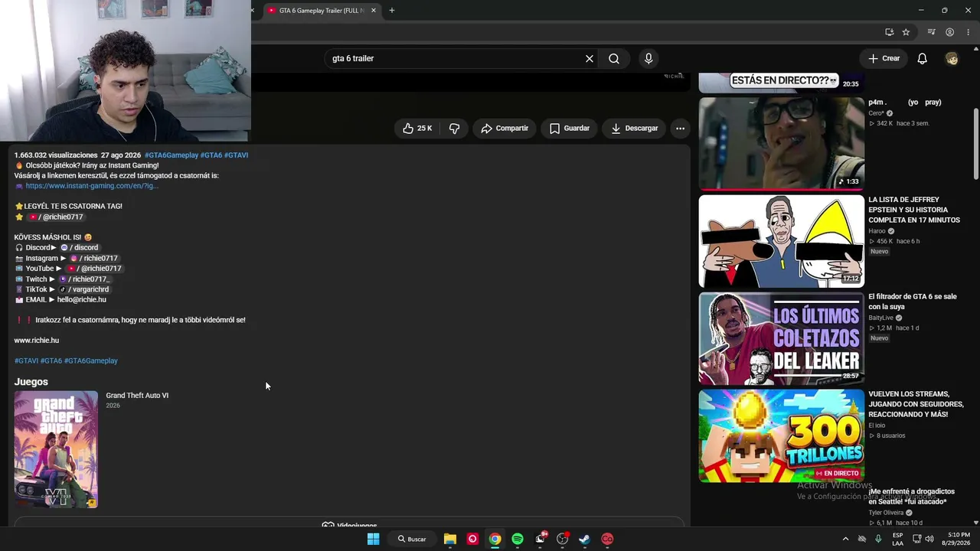Open the Crear create menu
The image size is (980, 551).
[883, 58]
